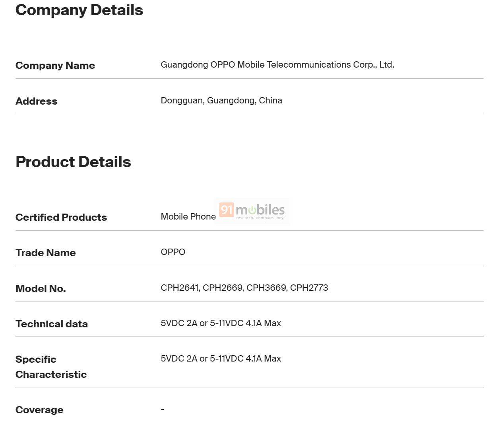This screenshot has height=422, width=504.
Task: Click the Technical data label
Action: (52, 324)
